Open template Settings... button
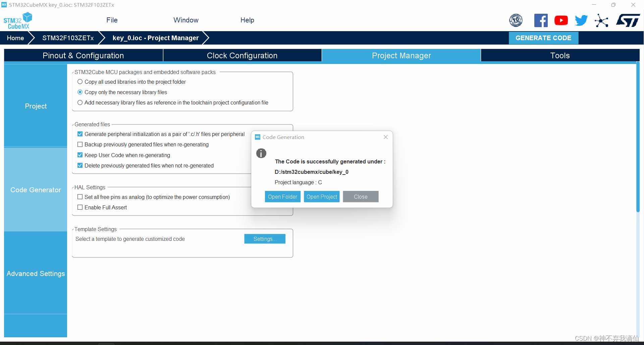644x345 pixels. pyautogui.click(x=265, y=239)
